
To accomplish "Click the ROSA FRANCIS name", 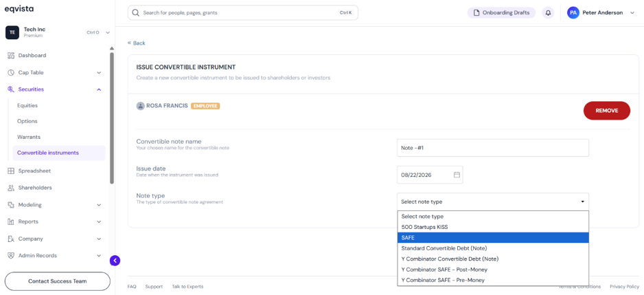I will pos(167,106).
